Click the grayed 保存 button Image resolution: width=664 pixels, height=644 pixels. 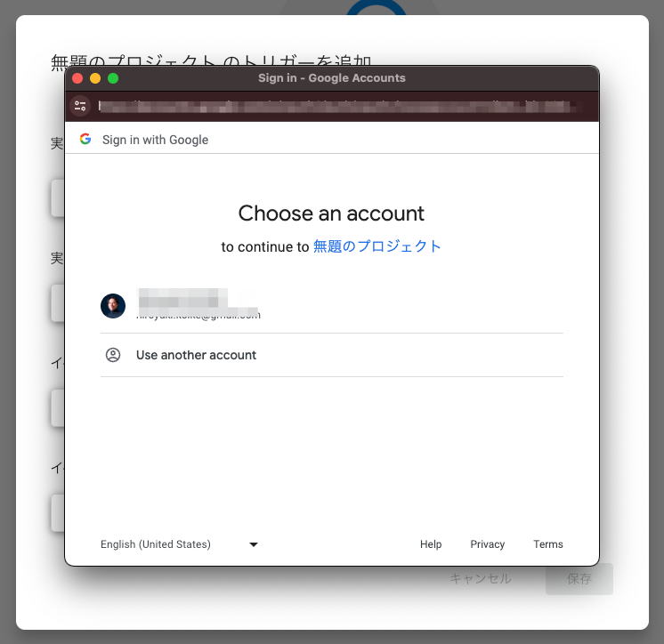click(x=579, y=579)
